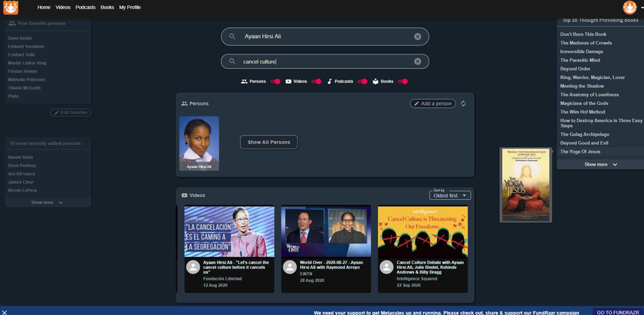
Task: Select Dave Rubin in favorite persons
Action: (x=20, y=38)
